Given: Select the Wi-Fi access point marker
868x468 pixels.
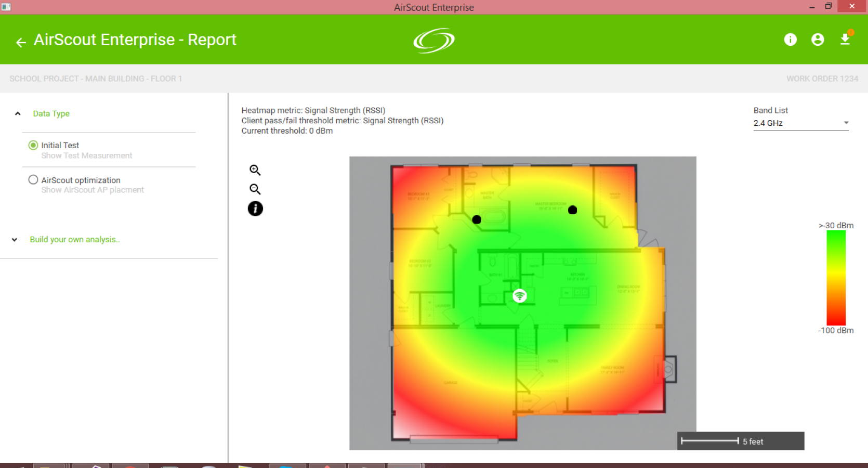Looking at the screenshot, I should tap(520, 296).
